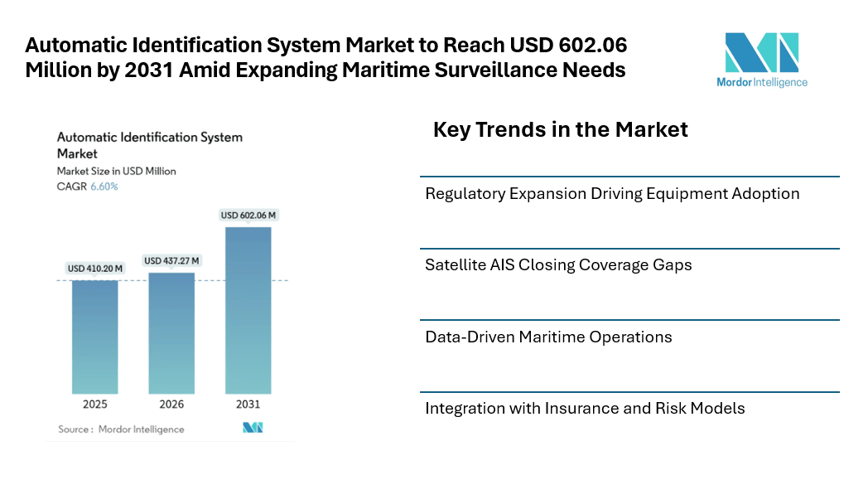The width and height of the screenshot is (868, 480).
Task: Click the Mordor Intelligence name under the logo
Action: click(762, 82)
